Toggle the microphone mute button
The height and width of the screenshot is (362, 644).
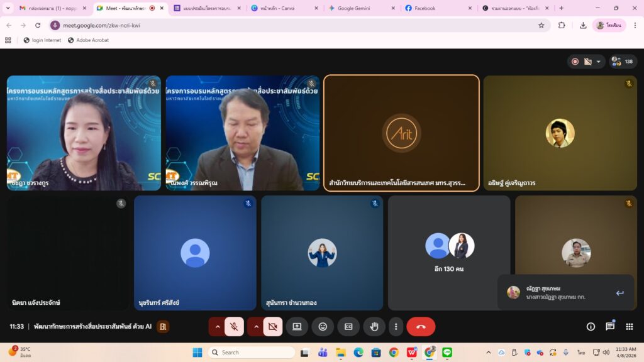pyautogui.click(x=234, y=327)
